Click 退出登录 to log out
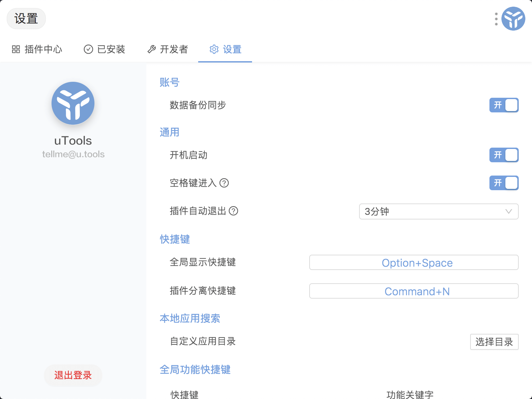The height and width of the screenshot is (399, 532). (73, 375)
